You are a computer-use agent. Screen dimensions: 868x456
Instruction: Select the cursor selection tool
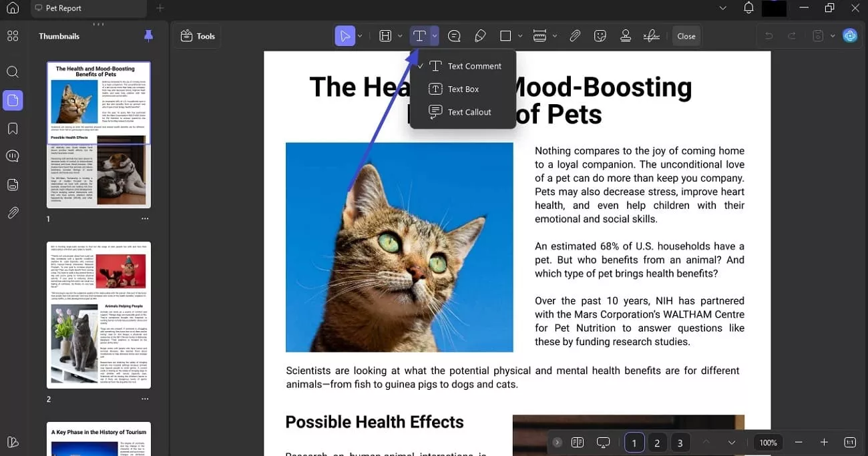coord(345,36)
